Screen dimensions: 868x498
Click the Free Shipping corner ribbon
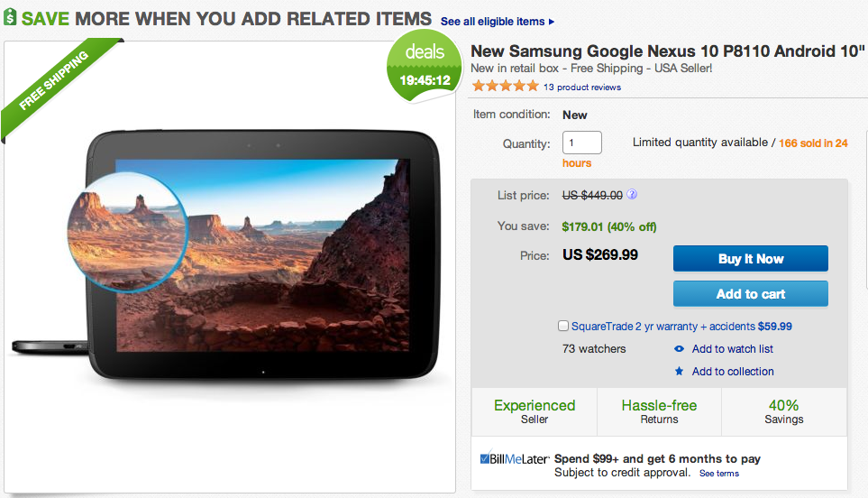click(x=54, y=87)
